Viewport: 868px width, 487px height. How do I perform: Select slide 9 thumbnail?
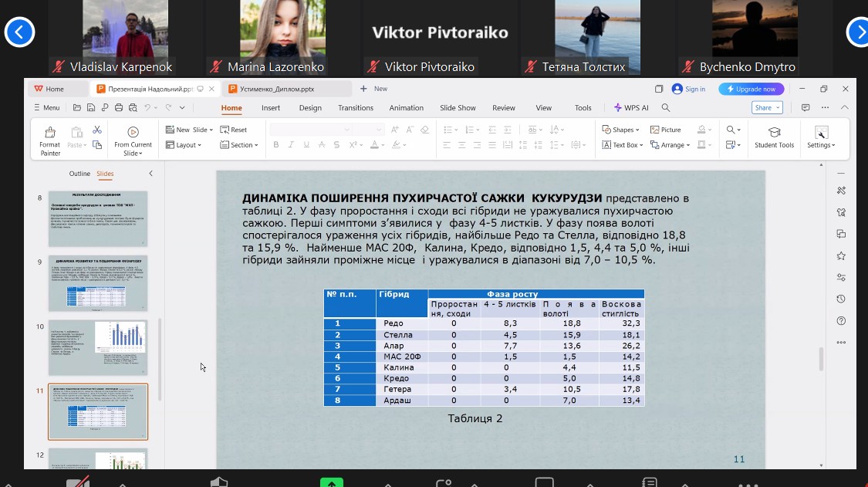pyautogui.click(x=98, y=283)
